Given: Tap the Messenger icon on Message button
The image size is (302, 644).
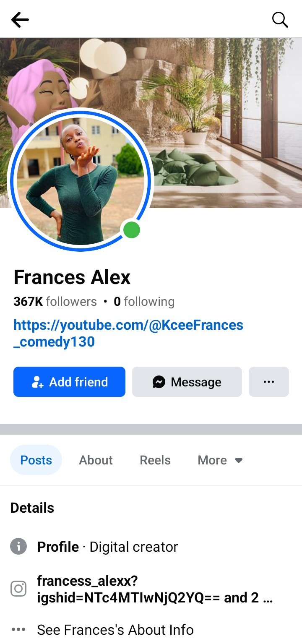Looking at the screenshot, I should pos(159,382).
